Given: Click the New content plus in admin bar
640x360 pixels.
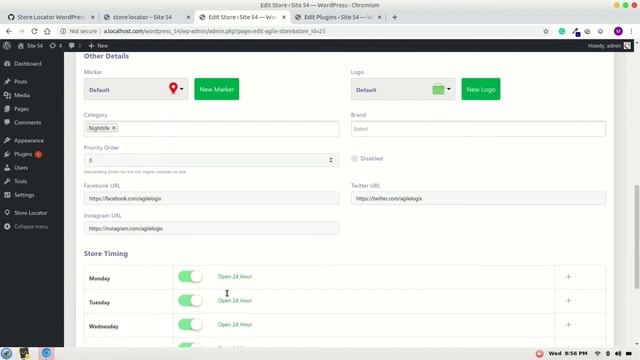Looking at the screenshot, I should [x=98, y=46].
